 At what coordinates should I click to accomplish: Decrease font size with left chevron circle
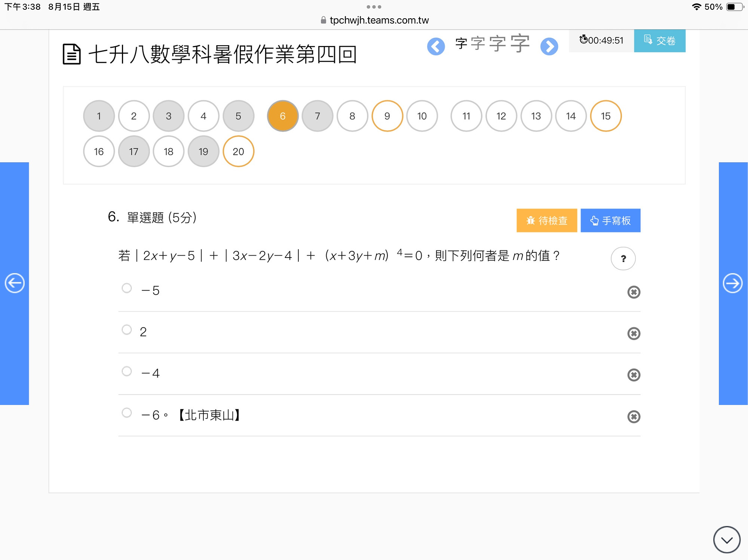(436, 46)
